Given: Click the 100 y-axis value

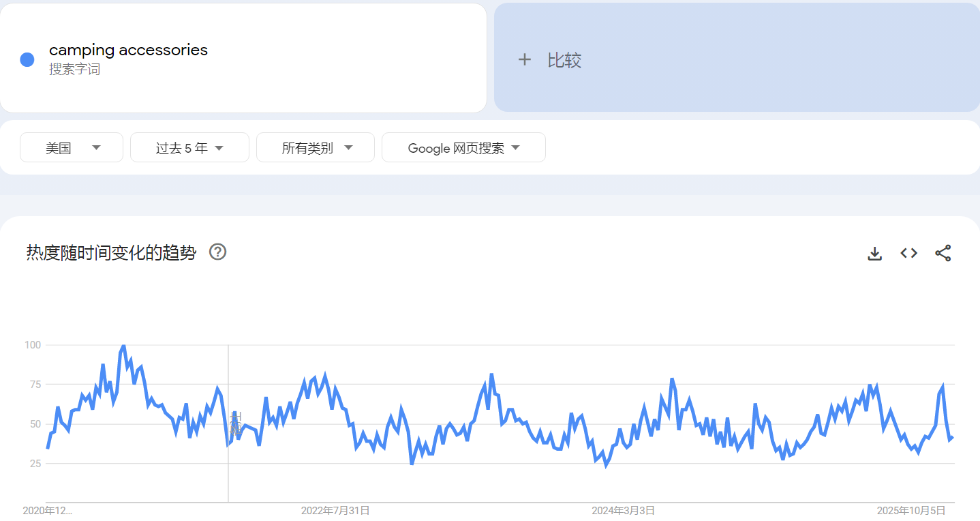Looking at the screenshot, I should pos(34,345).
